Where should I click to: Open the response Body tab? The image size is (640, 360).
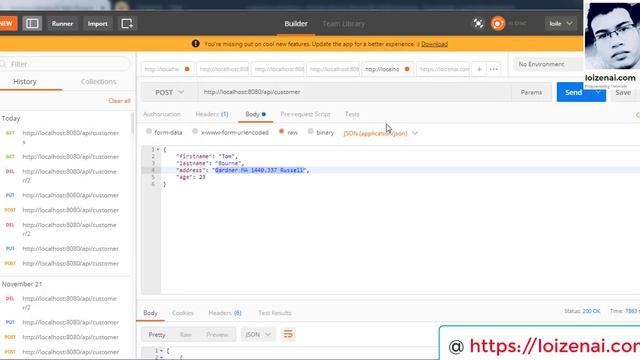[x=150, y=313]
